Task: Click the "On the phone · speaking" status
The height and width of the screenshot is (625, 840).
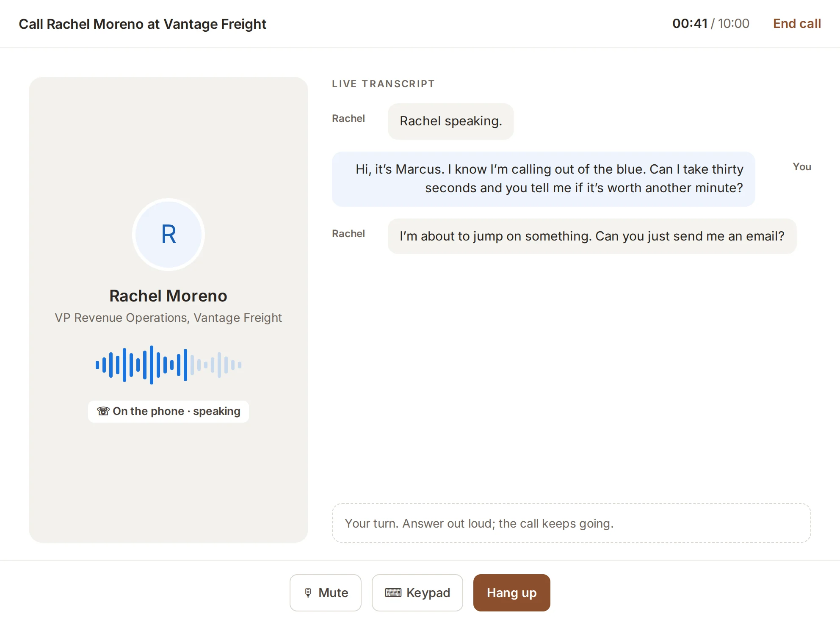Action: coord(169,411)
